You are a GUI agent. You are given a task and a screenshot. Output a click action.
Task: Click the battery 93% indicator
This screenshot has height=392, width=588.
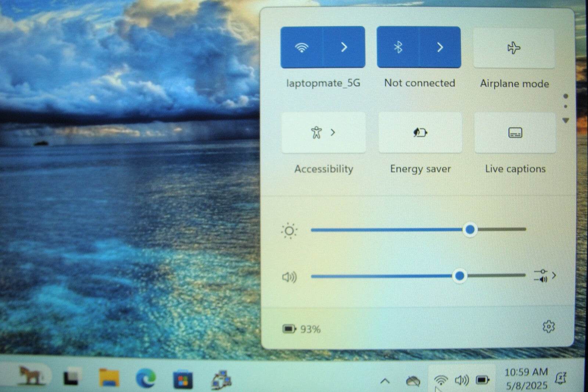(x=301, y=329)
